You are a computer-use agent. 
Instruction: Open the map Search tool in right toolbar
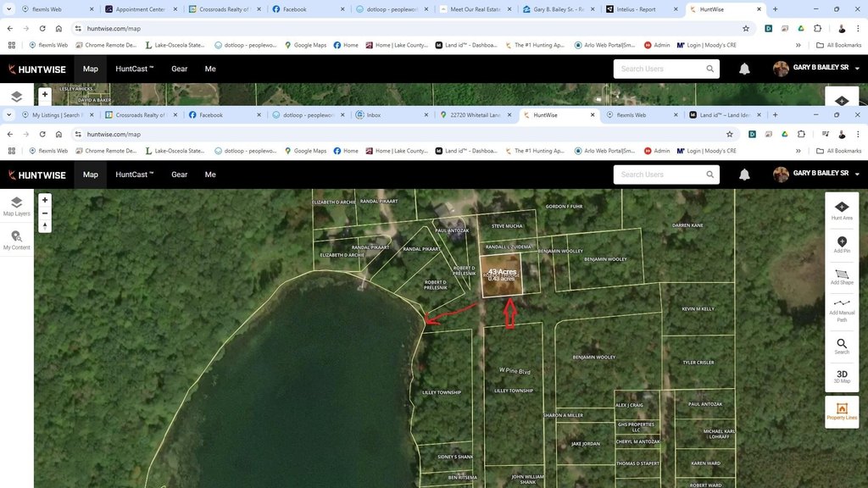[x=841, y=346]
